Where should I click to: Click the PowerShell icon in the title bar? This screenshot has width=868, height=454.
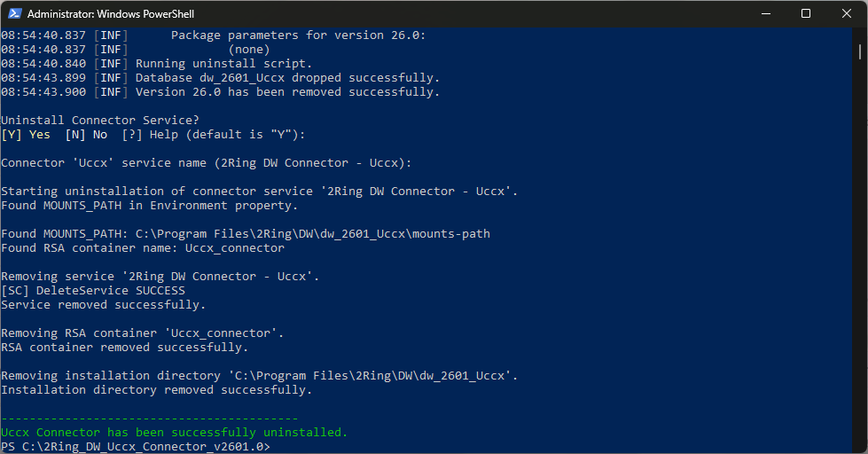tap(13, 14)
